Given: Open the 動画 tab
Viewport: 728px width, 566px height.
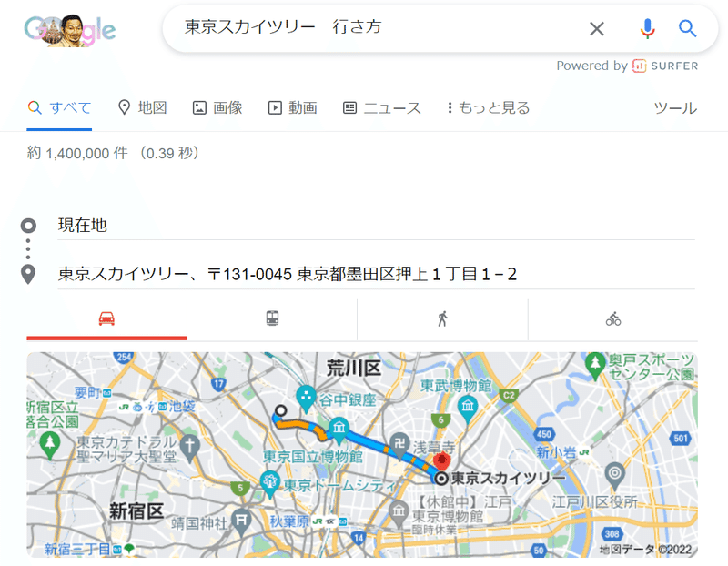Looking at the screenshot, I should (292, 107).
